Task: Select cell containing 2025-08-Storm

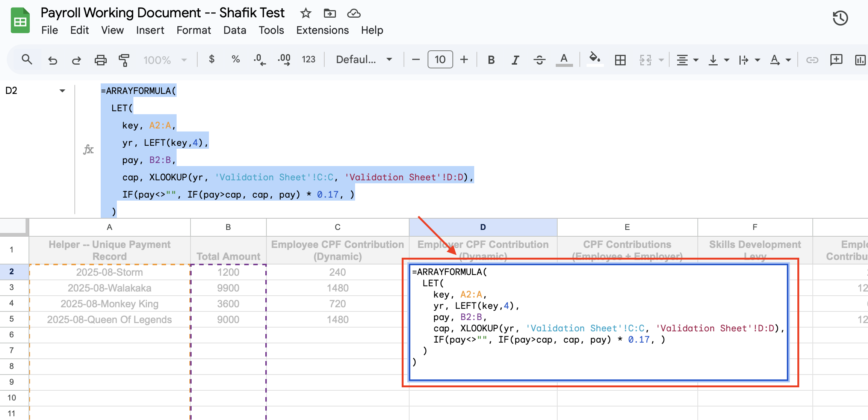Action: [x=109, y=272]
